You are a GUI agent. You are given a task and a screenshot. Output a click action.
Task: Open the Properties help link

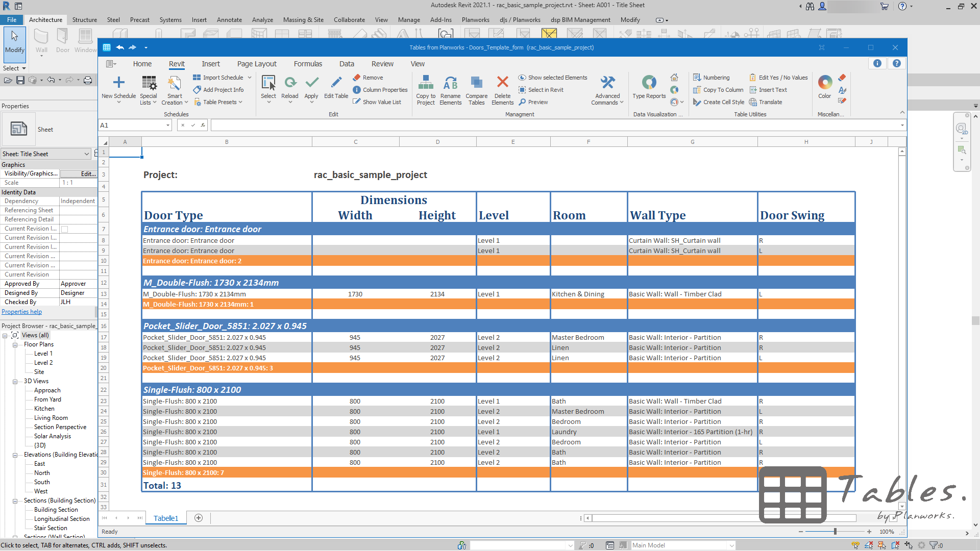(x=21, y=311)
